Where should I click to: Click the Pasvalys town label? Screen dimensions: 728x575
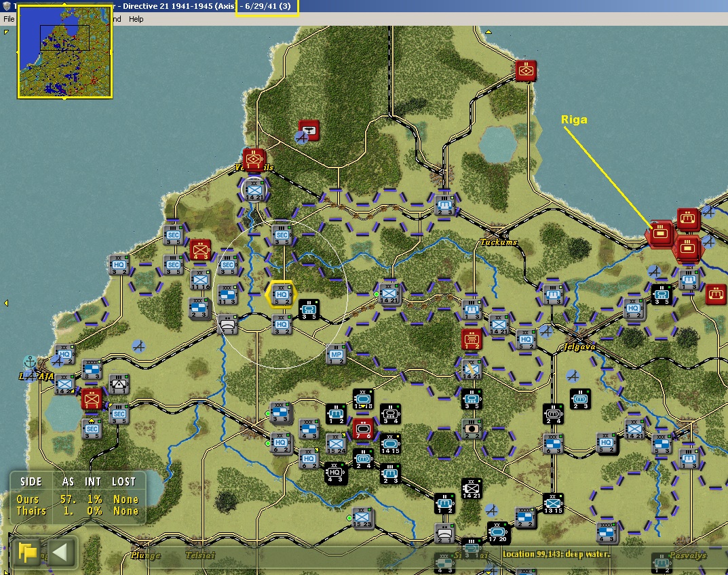click(687, 555)
